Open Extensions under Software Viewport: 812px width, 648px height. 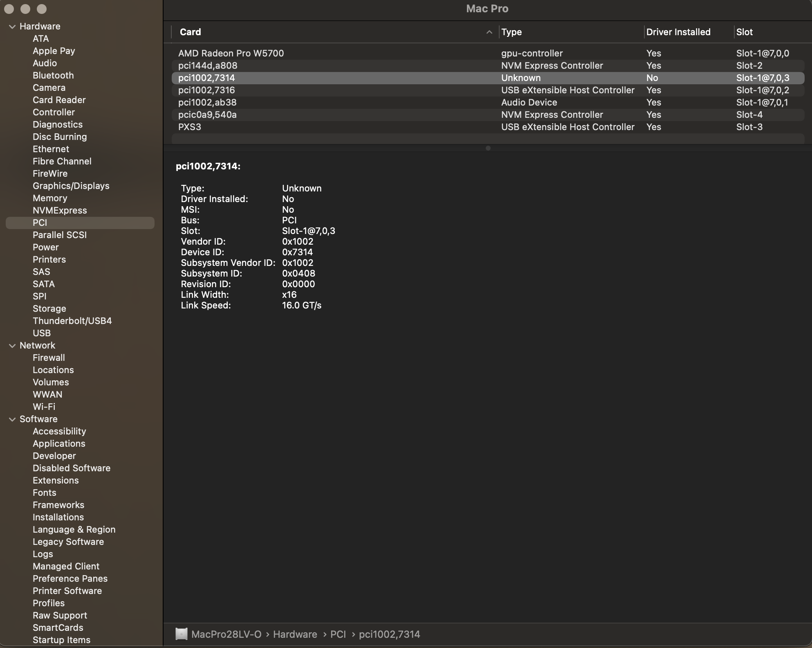click(56, 480)
